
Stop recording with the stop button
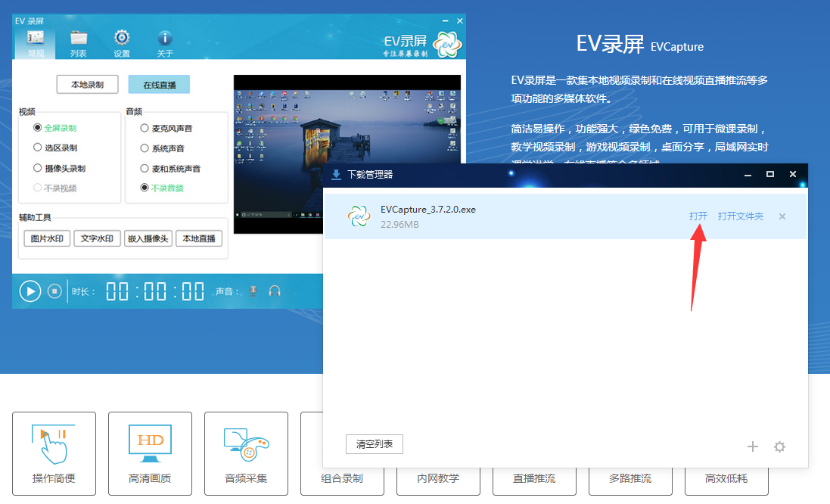click(x=54, y=291)
